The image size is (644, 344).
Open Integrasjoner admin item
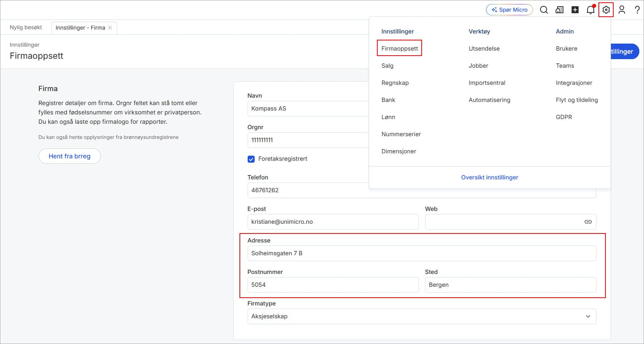coord(574,83)
